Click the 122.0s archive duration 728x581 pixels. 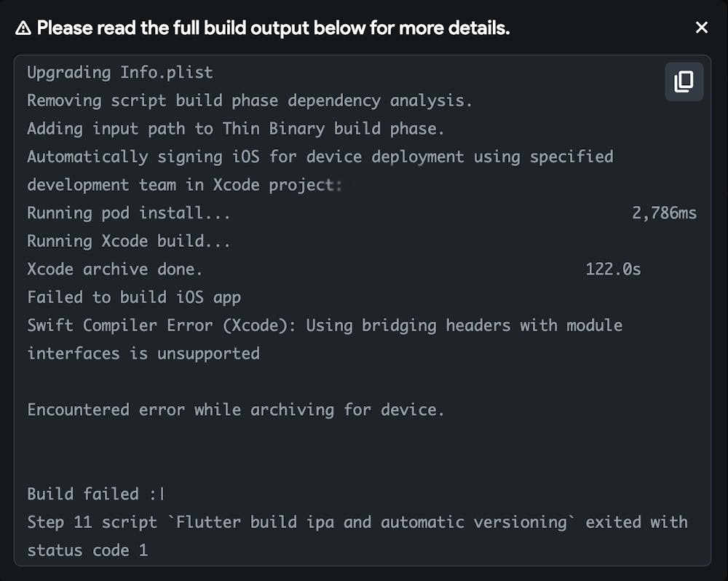pos(613,269)
